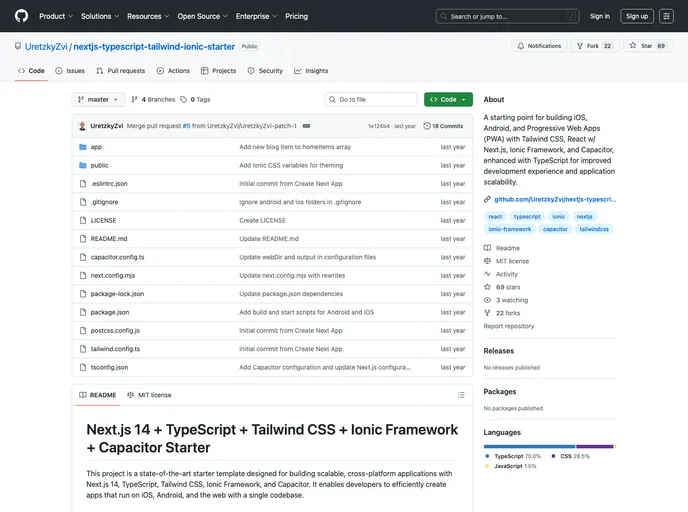Viewport: 688px width, 512px height.
Task: Click the ionic-framework topic tag
Action: (x=509, y=229)
